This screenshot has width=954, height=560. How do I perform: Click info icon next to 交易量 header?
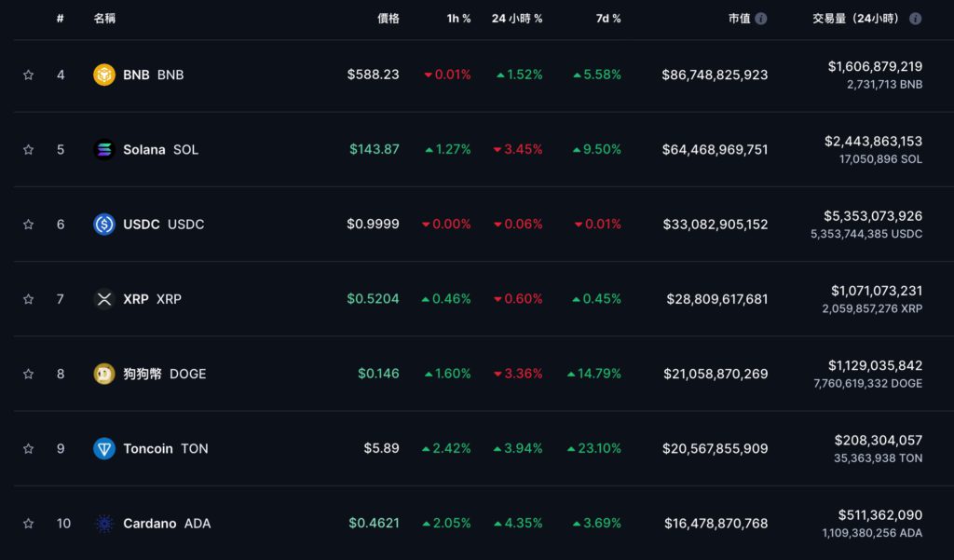click(x=915, y=19)
